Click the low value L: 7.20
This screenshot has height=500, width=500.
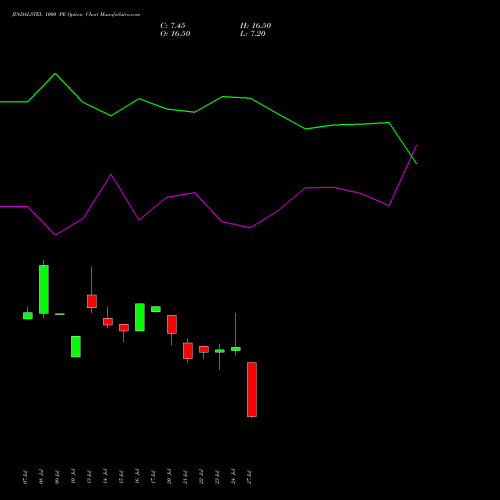pos(253,34)
